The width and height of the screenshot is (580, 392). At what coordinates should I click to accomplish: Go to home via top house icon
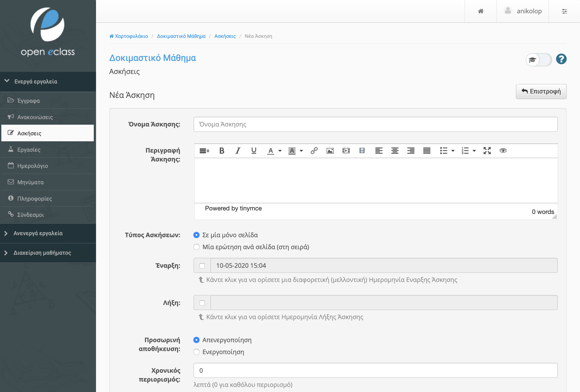[481, 11]
